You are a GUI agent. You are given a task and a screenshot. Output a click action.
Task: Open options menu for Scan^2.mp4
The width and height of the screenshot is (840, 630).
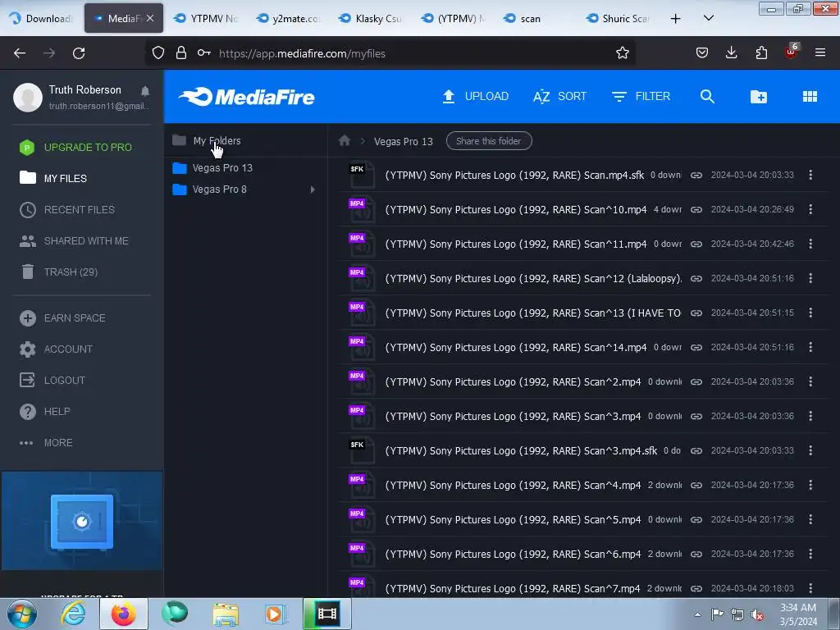tap(810, 381)
